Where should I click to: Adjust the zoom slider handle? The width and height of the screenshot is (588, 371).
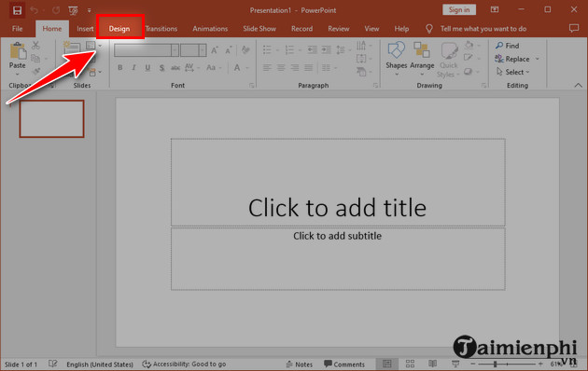tap(495, 364)
